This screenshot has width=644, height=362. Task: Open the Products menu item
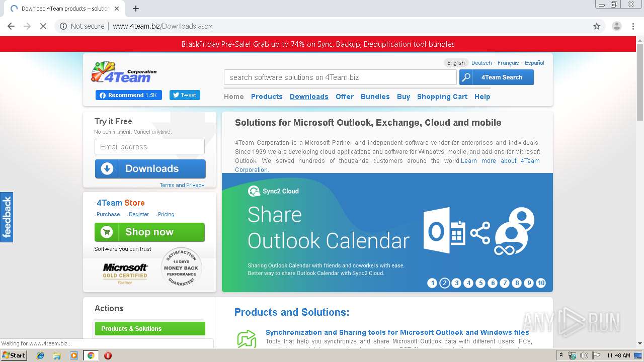[267, 97]
